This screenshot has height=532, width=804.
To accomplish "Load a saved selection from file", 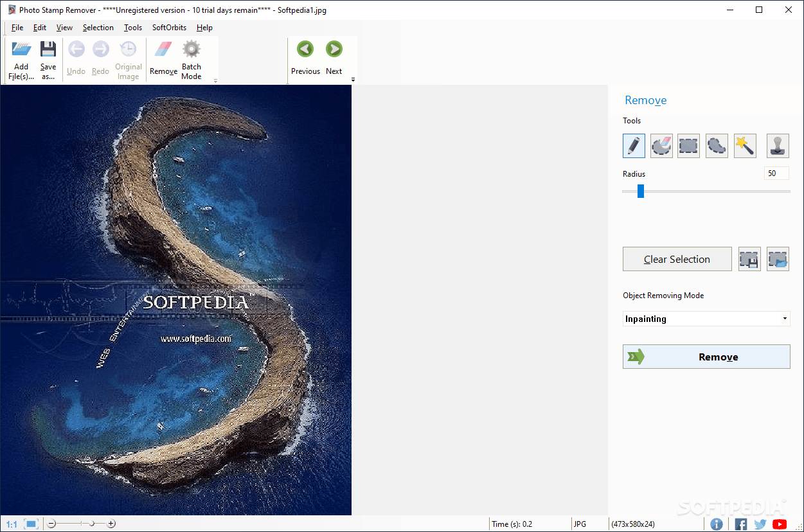I will pos(778,259).
